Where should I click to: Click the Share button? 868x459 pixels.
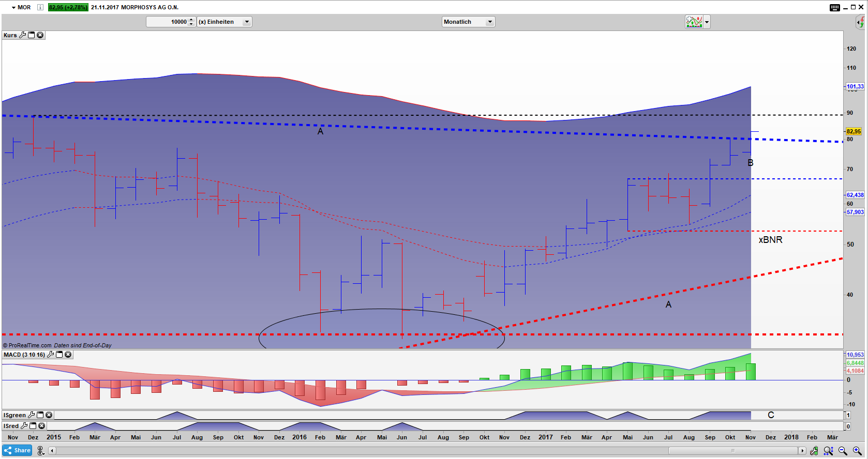click(x=17, y=450)
